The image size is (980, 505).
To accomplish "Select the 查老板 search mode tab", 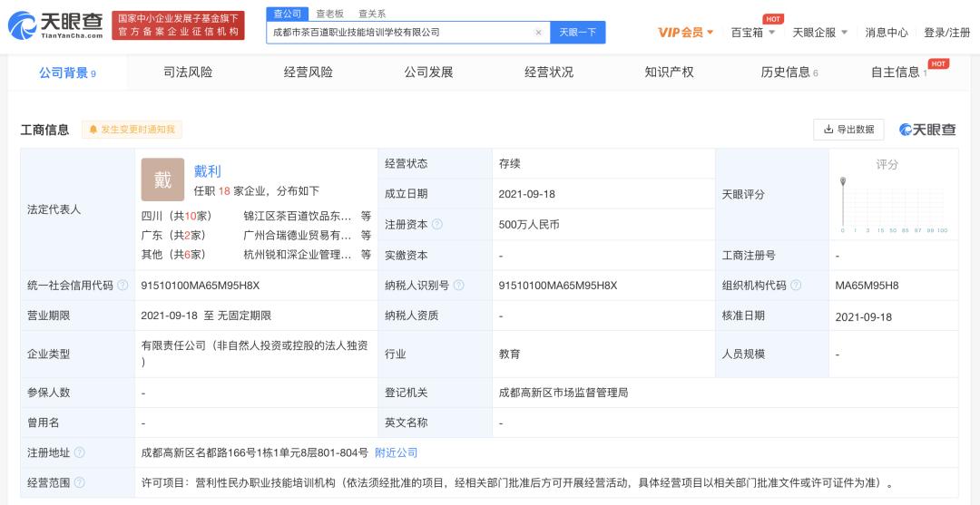I will click(x=330, y=14).
